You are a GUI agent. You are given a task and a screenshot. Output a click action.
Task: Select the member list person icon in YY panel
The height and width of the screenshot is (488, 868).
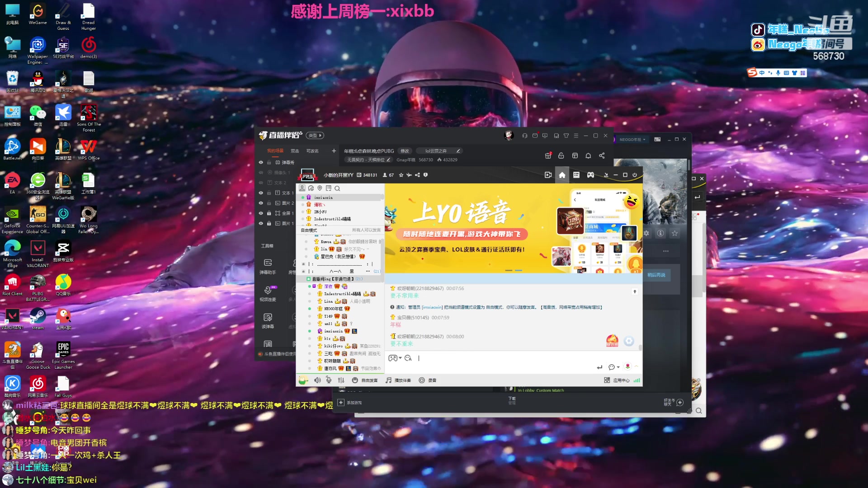[302, 188]
